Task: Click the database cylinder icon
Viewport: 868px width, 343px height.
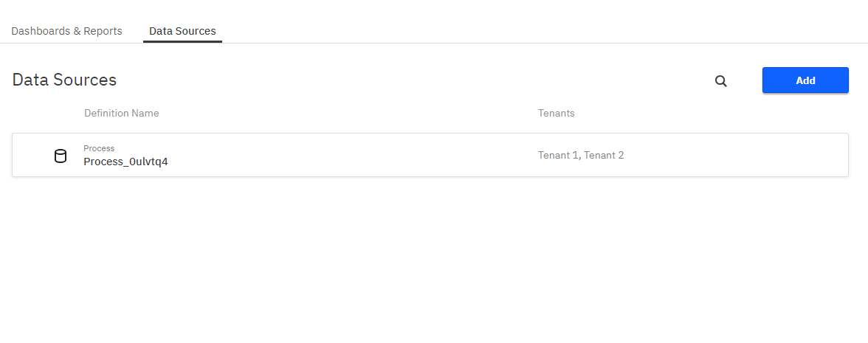Action: 61,156
